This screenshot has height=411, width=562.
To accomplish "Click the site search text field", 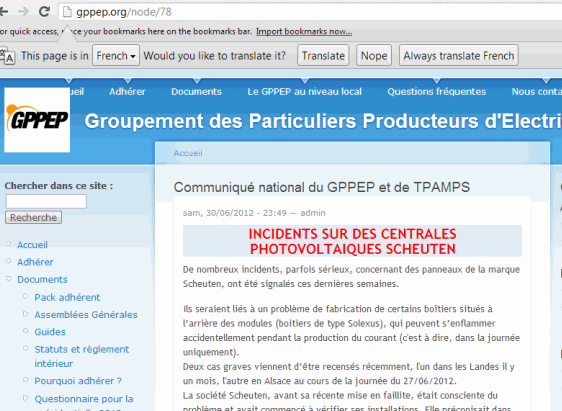I will 46,201.
